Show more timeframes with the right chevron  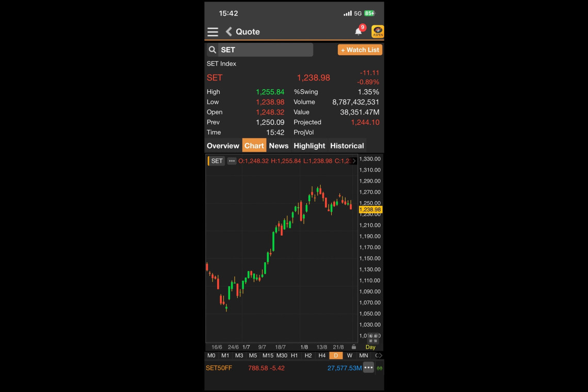click(380, 355)
